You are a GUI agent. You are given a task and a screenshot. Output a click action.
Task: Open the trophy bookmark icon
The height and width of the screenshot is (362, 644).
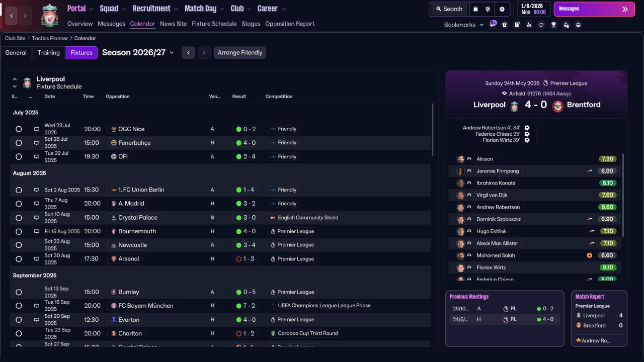pos(554,25)
